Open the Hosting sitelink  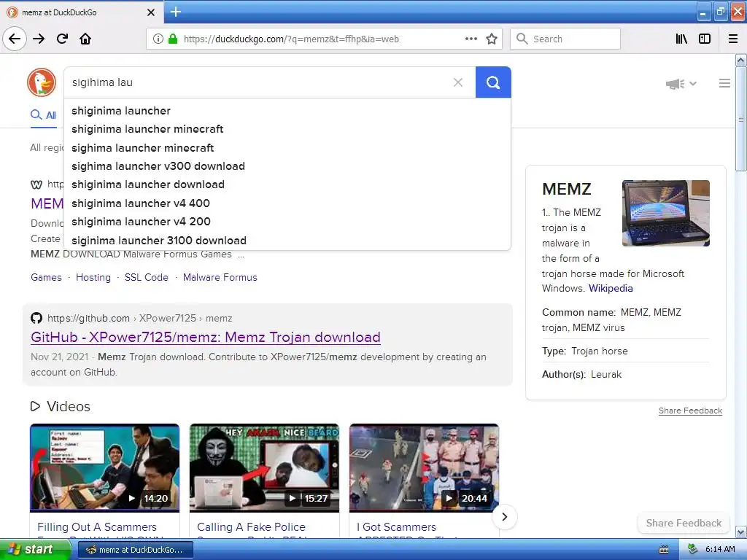tap(93, 277)
